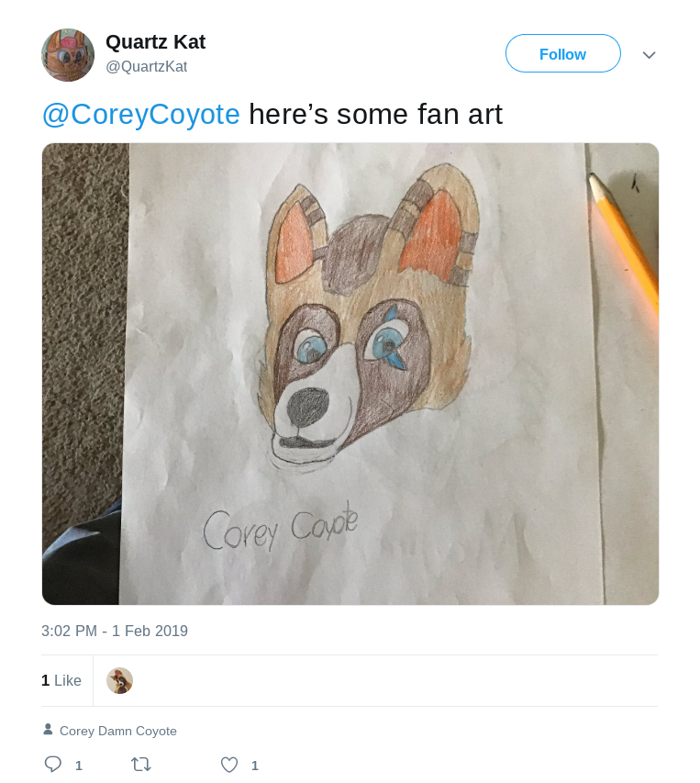Open tagged user Corey Damn Coyote
This screenshot has width=700, height=783.
[118, 731]
